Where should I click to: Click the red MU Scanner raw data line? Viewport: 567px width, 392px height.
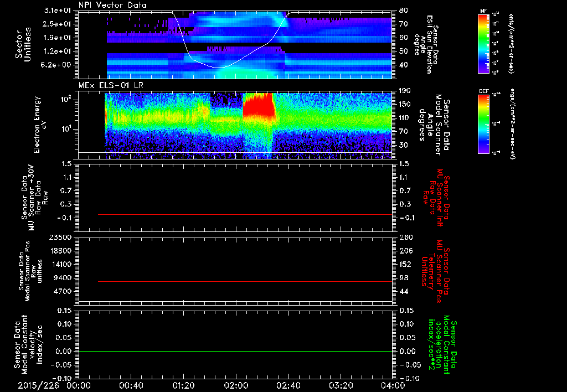(245, 214)
